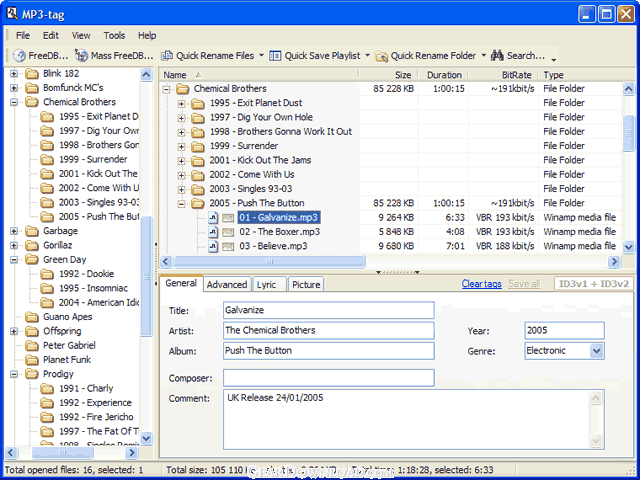Screen dimensions: 640x480
Task: Click the MP3-tag application icon in title bar
Action: pos(12,14)
